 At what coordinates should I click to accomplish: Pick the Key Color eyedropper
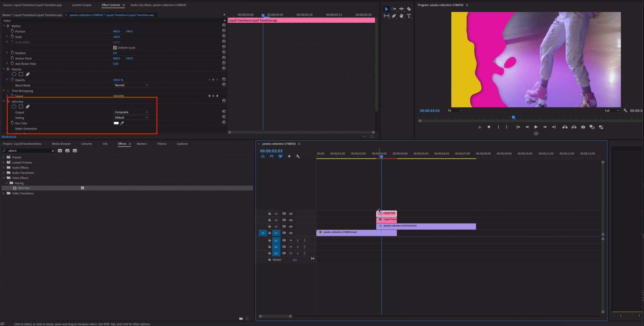(x=122, y=123)
